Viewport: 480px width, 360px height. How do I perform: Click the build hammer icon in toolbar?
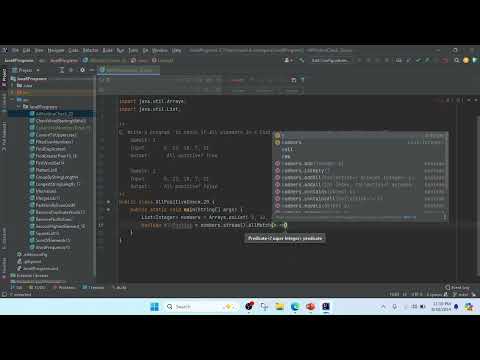[x=302, y=60]
